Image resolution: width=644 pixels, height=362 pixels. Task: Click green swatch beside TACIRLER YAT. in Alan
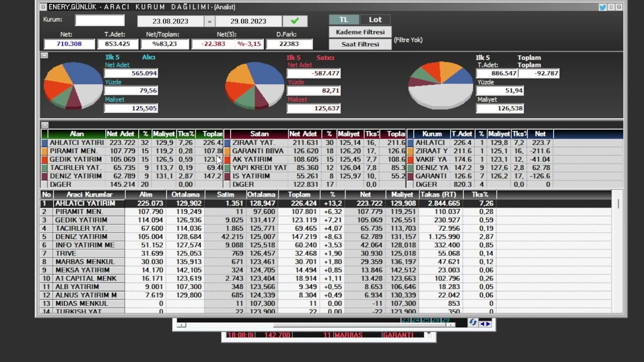tap(44, 167)
